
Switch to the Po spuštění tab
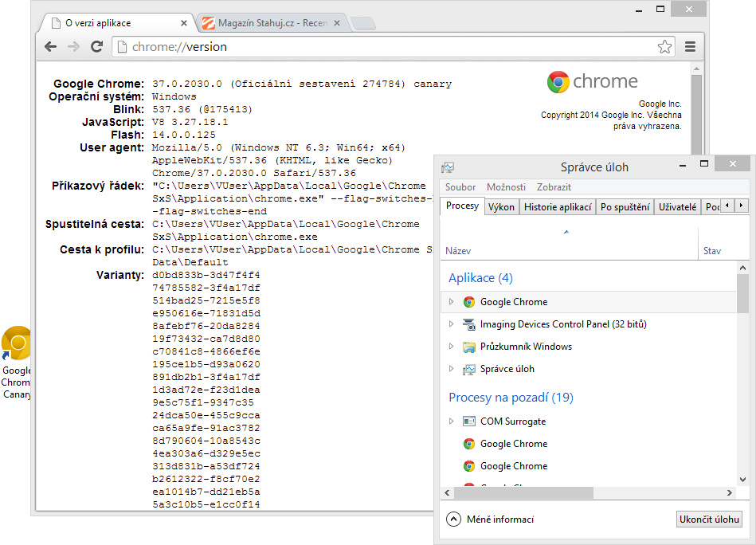click(625, 207)
